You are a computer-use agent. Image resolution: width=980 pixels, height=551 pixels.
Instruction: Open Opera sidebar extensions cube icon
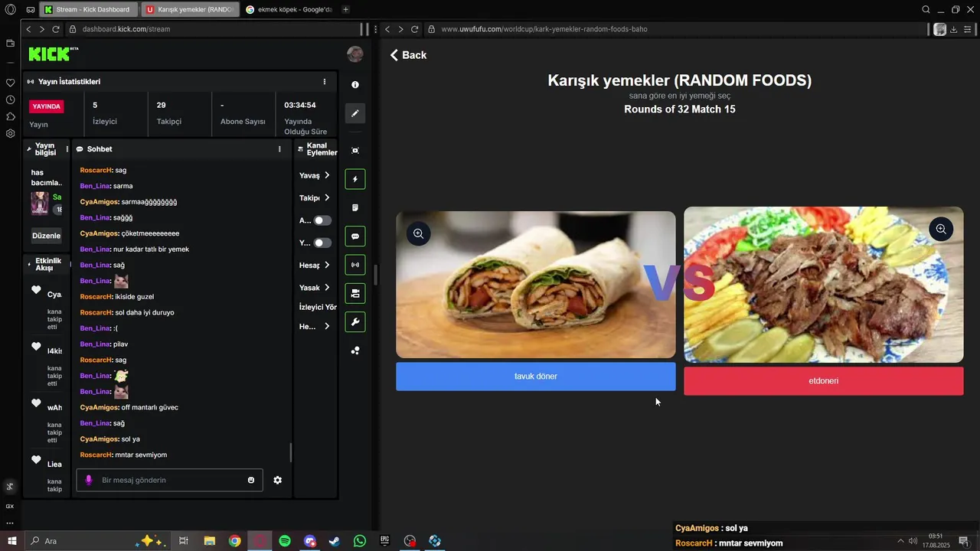pyautogui.click(x=10, y=116)
